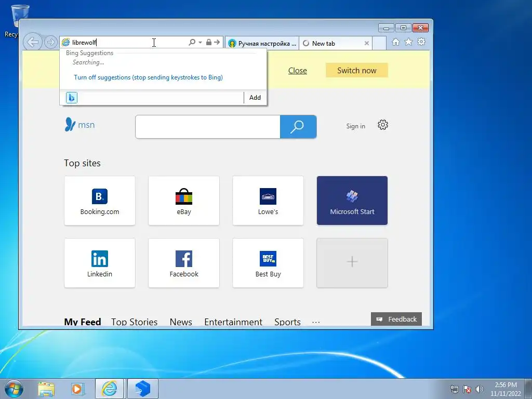This screenshot has width=532, height=399.
Task: Click the browser Forward arrow button
Action: (x=50, y=42)
